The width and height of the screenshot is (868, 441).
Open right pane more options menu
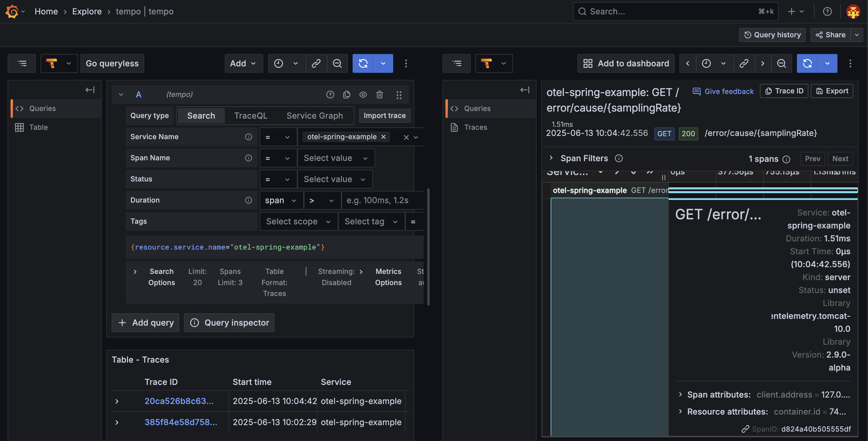[850, 63]
